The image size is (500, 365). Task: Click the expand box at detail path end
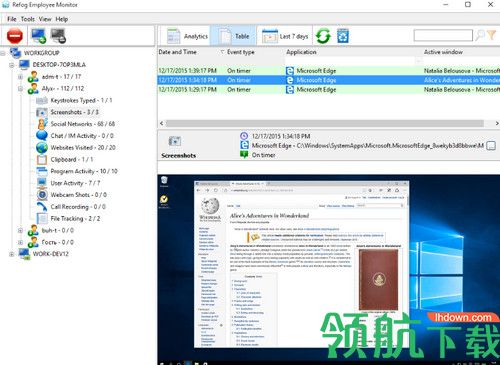[x=491, y=146]
